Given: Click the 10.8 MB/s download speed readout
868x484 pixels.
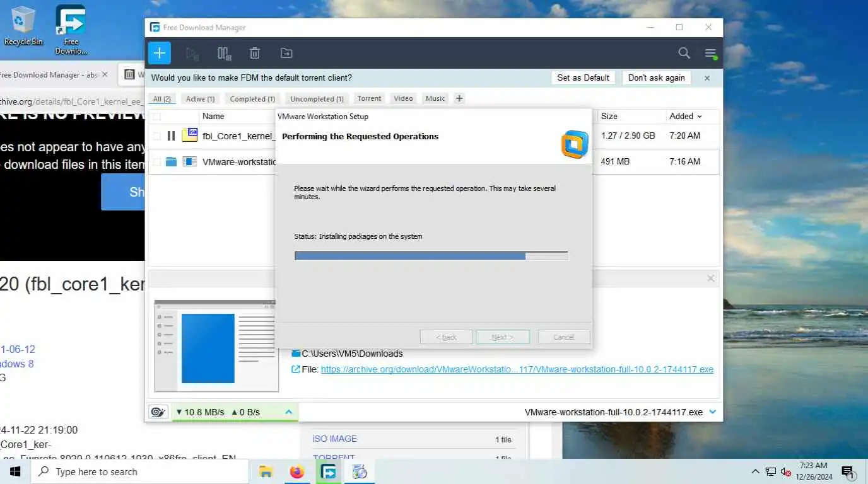Looking at the screenshot, I should pos(200,412).
